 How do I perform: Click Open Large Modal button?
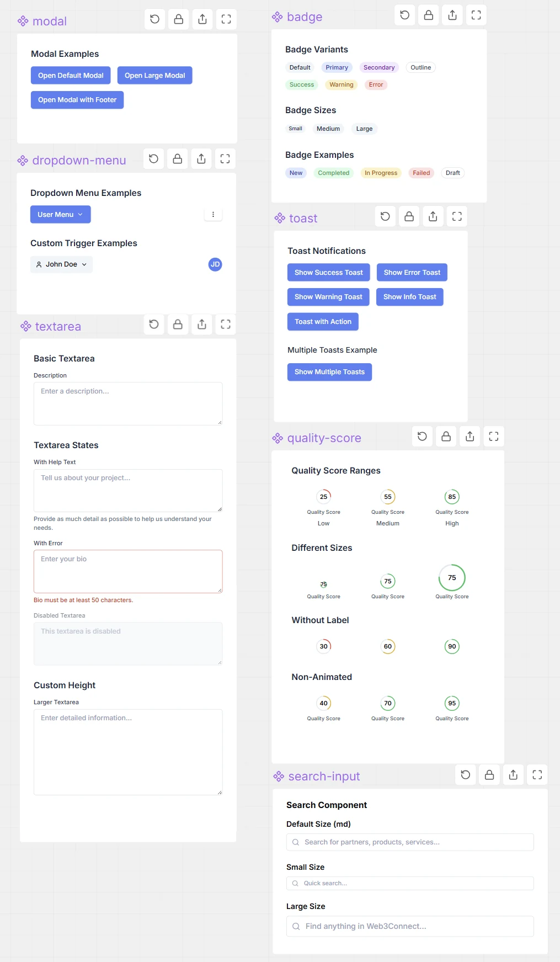point(155,76)
